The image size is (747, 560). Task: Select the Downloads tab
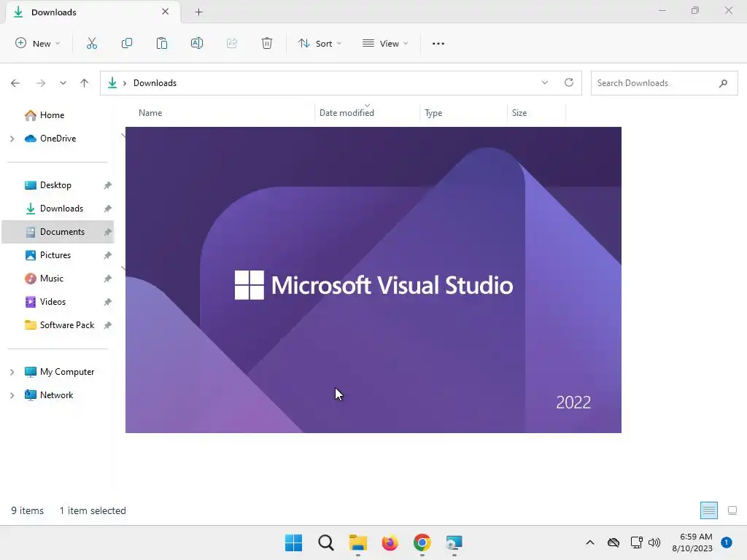point(93,12)
